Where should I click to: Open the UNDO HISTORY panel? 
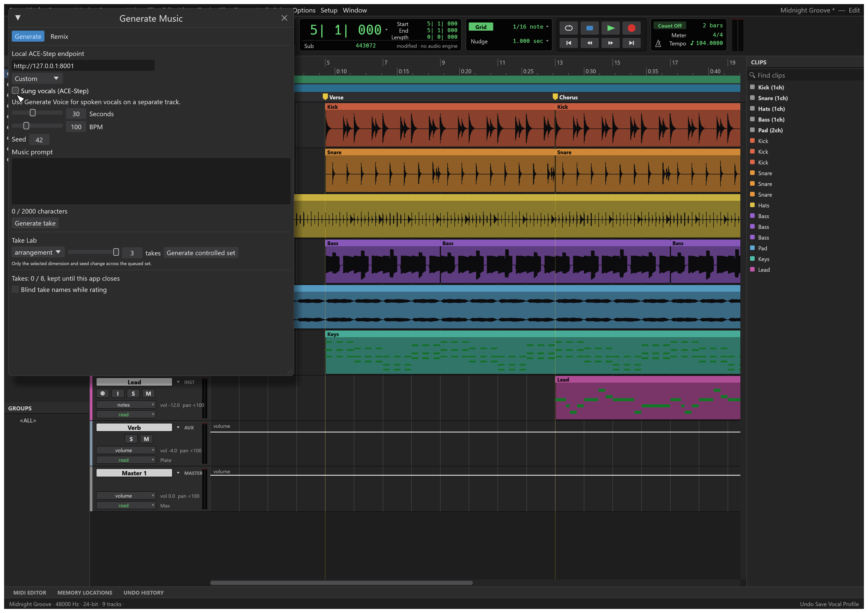143,593
